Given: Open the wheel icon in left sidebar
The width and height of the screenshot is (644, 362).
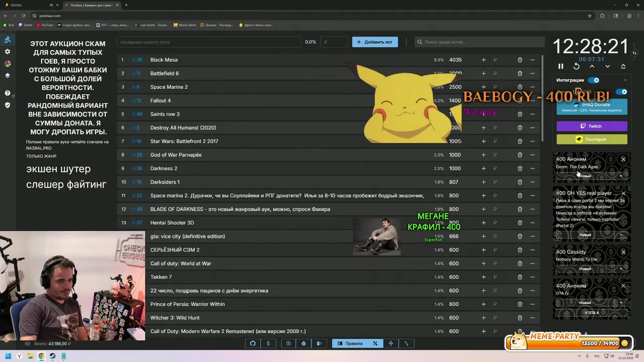Looking at the screenshot, I should click(x=7, y=64).
